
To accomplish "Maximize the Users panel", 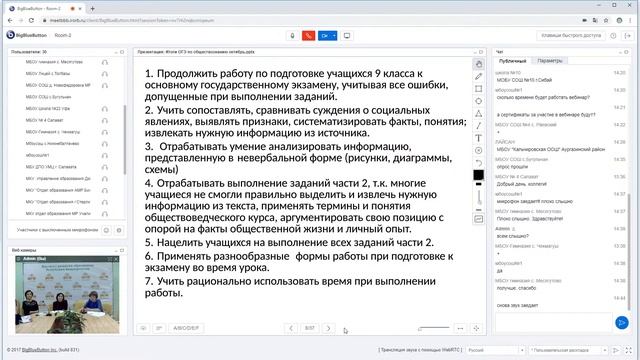I will click(x=122, y=52).
